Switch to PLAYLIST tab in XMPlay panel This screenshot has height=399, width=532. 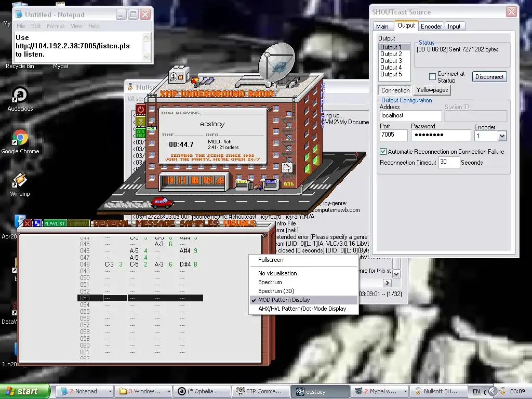[x=55, y=223]
